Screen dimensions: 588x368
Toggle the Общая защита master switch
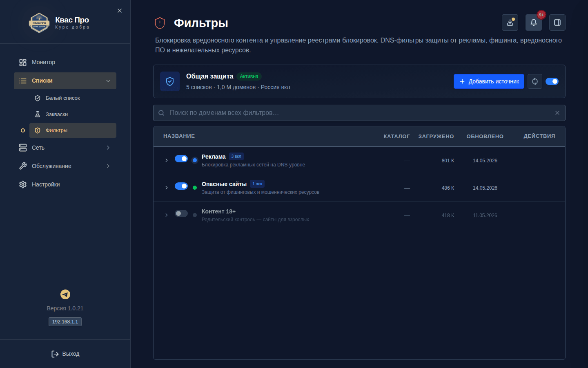tap(552, 81)
